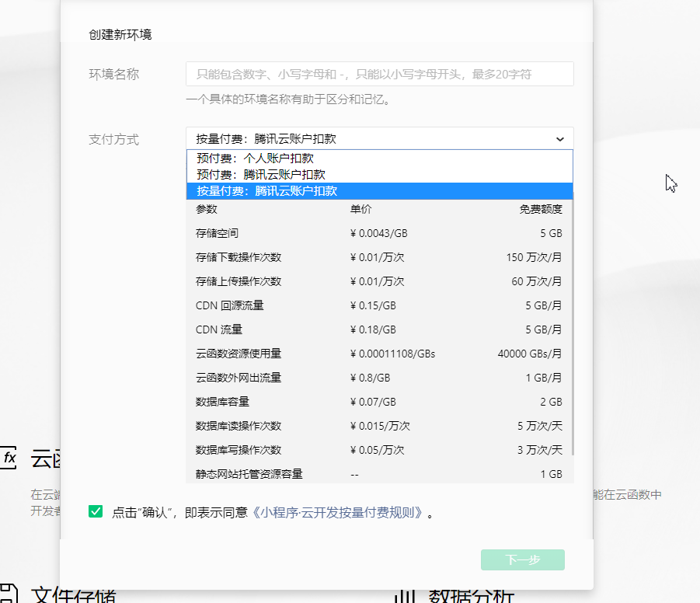Screen dimensions: 700x603
Task: Click the 静态网站托管资源容量 row label
Action: pyautogui.click(x=249, y=474)
